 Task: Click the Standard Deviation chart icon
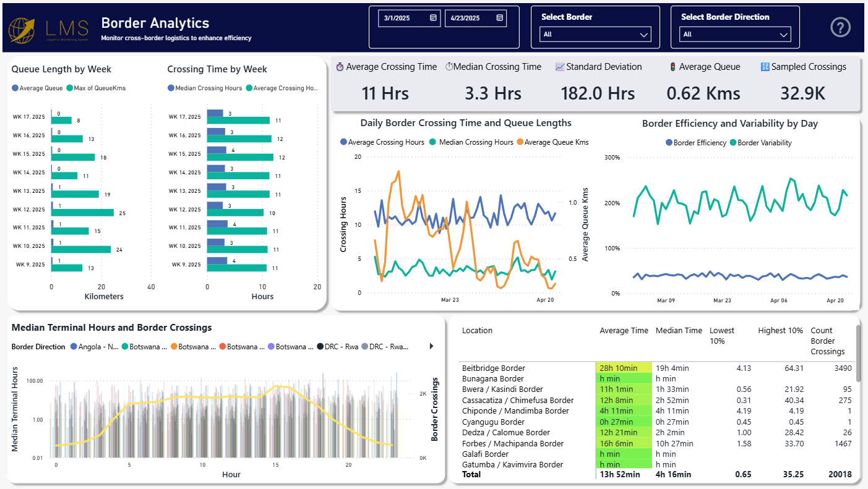559,67
